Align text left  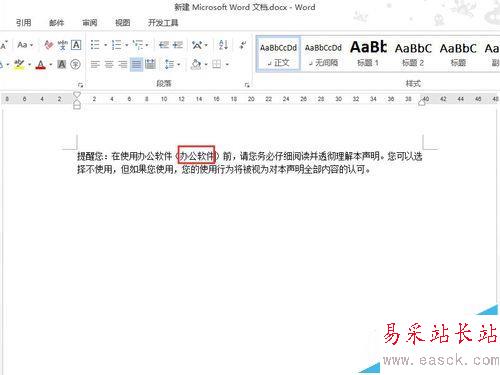coord(95,64)
